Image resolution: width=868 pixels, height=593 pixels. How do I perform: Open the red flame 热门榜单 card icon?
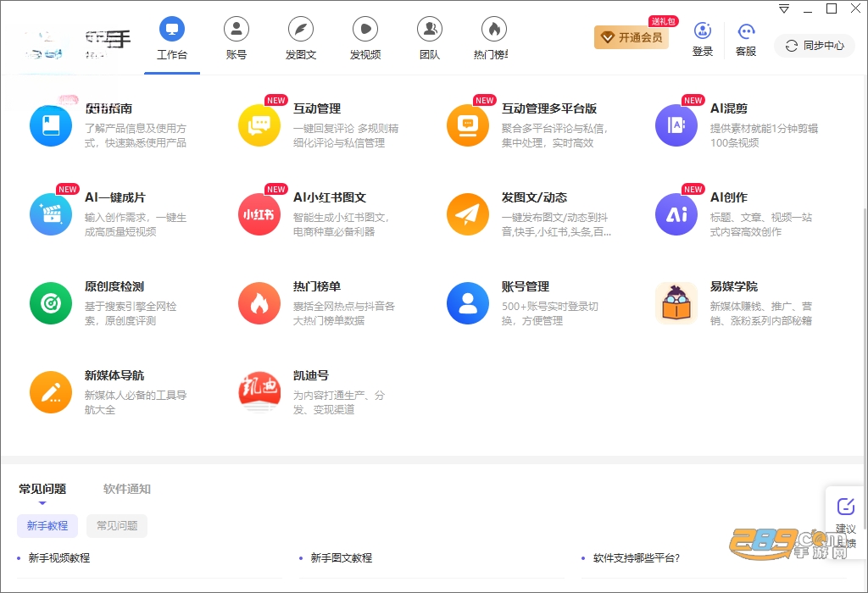259,303
